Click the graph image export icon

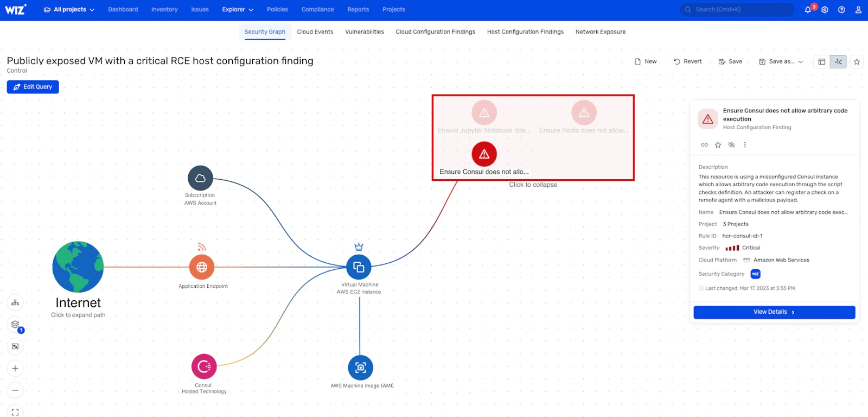tap(15, 346)
